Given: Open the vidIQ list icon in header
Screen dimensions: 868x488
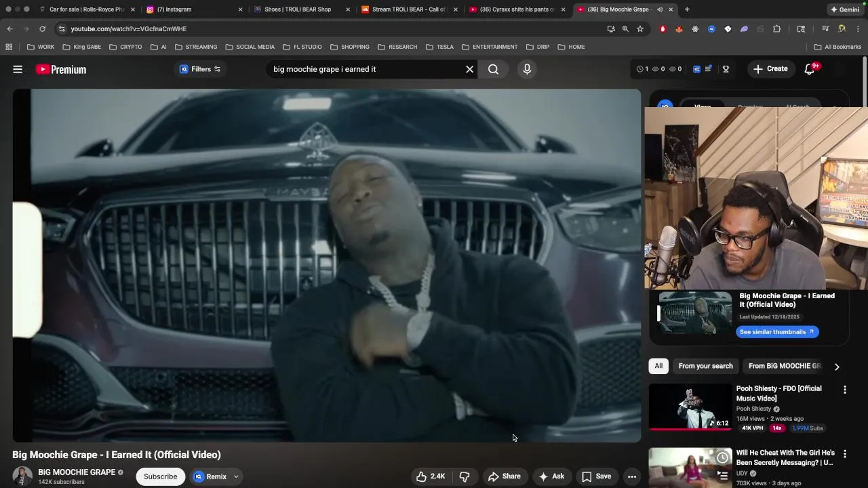Looking at the screenshot, I should (x=708, y=69).
